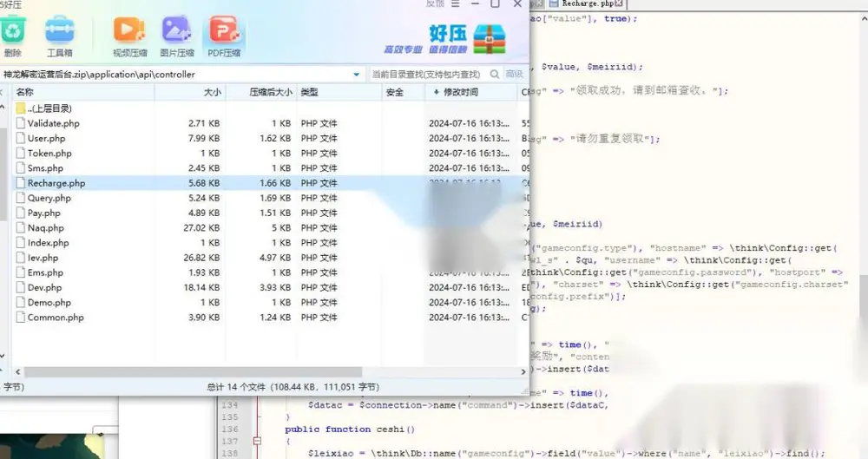Sort by the 修改时间 column header
The width and height of the screenshot is (868, 459).
[x=471, y=92]
